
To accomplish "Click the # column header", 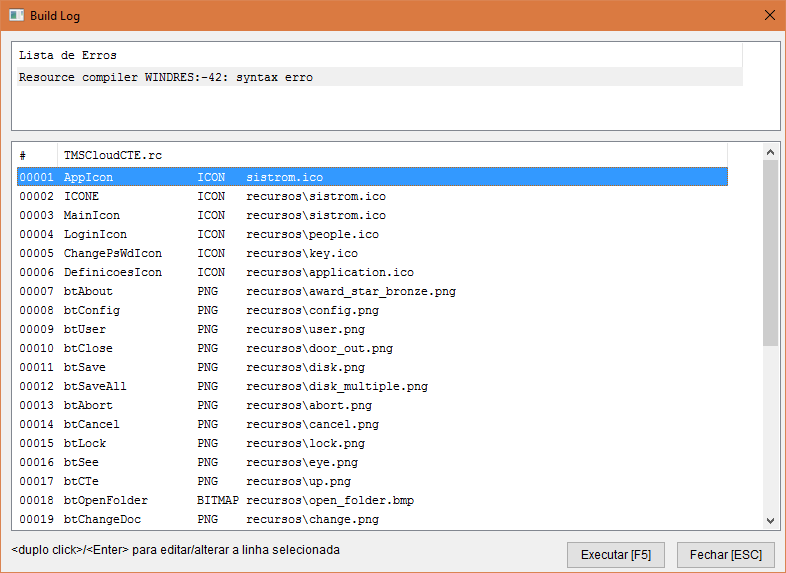I will (x=36, y=156).
